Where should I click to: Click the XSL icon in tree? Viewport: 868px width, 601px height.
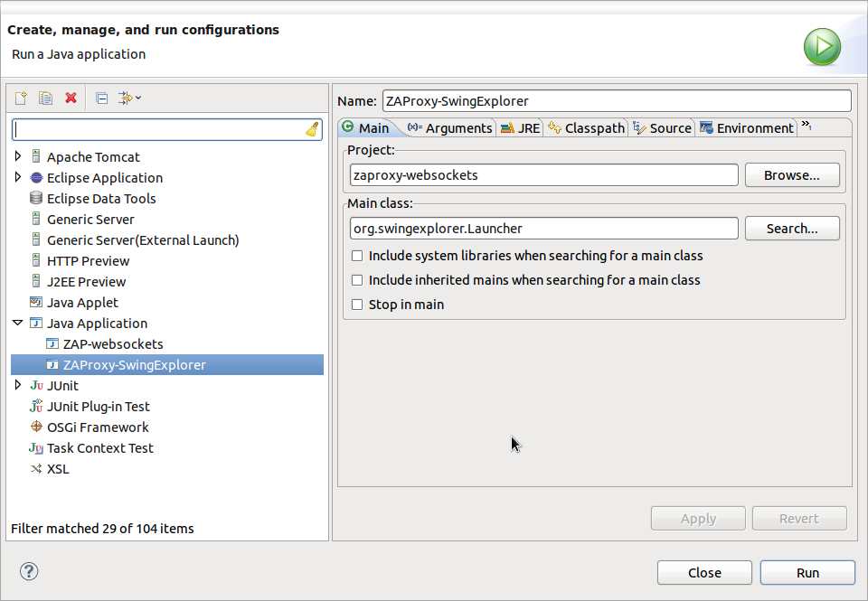tap(36, 469)
